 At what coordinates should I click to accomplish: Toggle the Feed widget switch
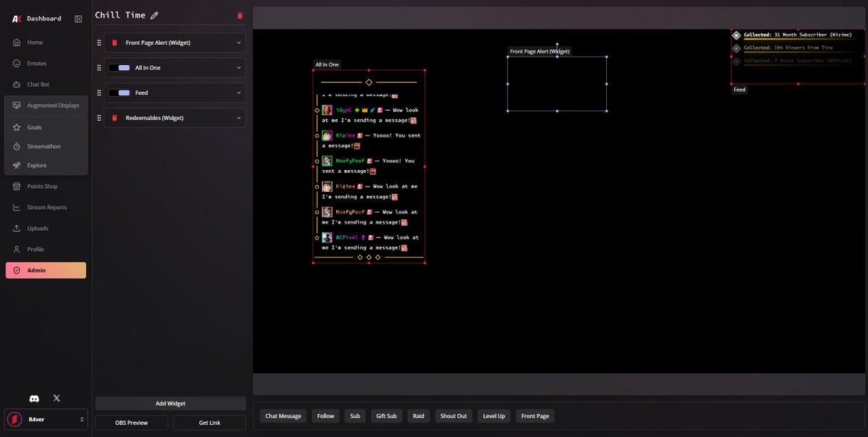coord(119,93)
